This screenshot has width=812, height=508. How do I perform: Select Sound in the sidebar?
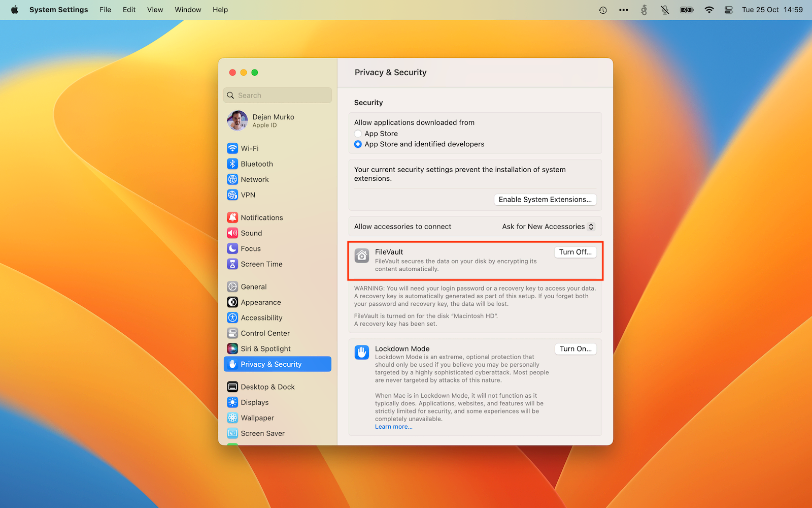pos(251,233)
